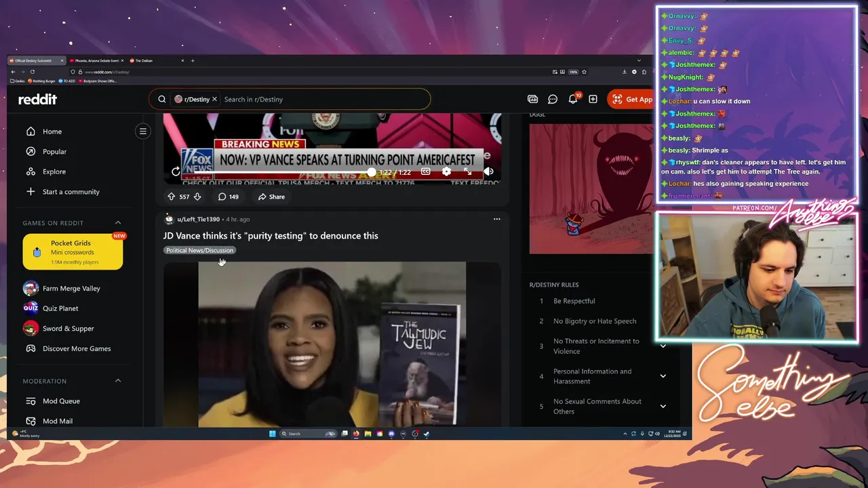Open the JD Vance purity testing post title
Image resolution: width=868 pixels, height=488 pixels.
(x=271, y=236)
